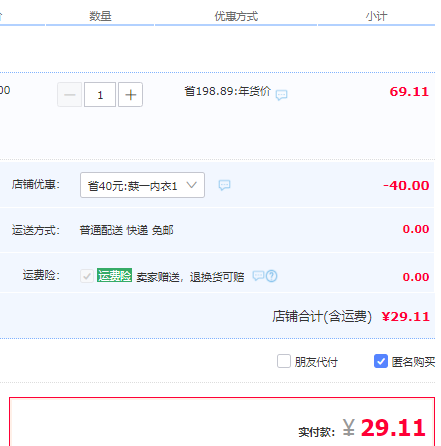
Task: Click the minus quantity button
Action: (x=69, y=95)
